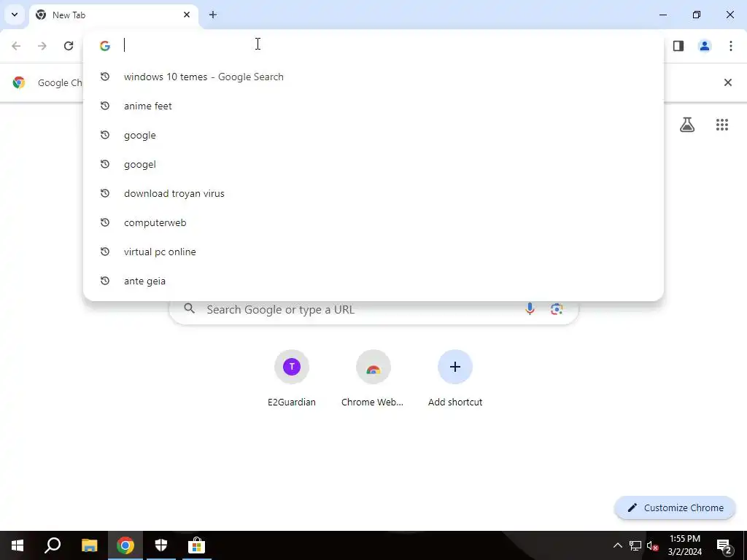Open network status tray icon

click(635, 545)
